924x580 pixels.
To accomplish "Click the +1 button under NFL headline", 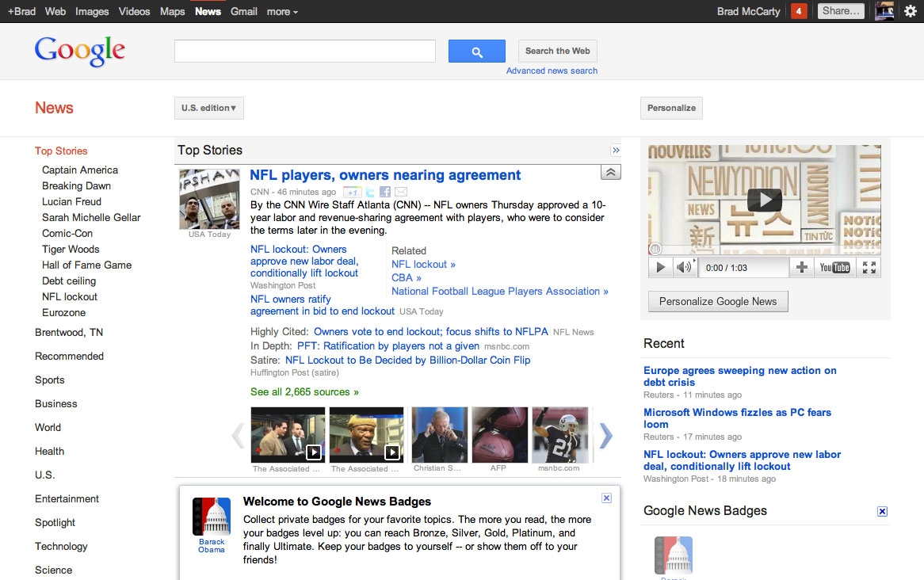I will (352, 193).
